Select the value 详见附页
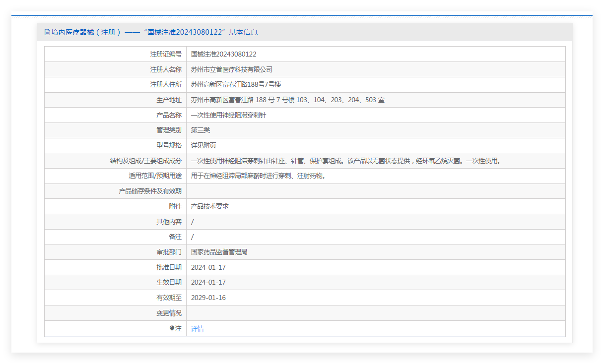The height and width of the screenshot is (364, 604). tap(203, 145)
